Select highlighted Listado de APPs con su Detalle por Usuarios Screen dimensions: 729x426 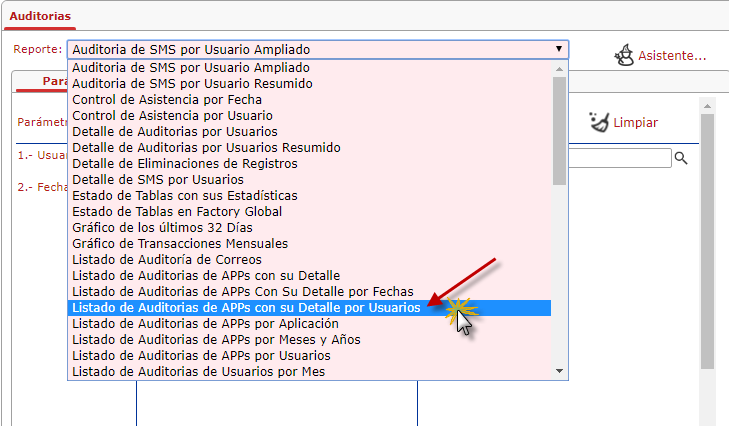310,307
